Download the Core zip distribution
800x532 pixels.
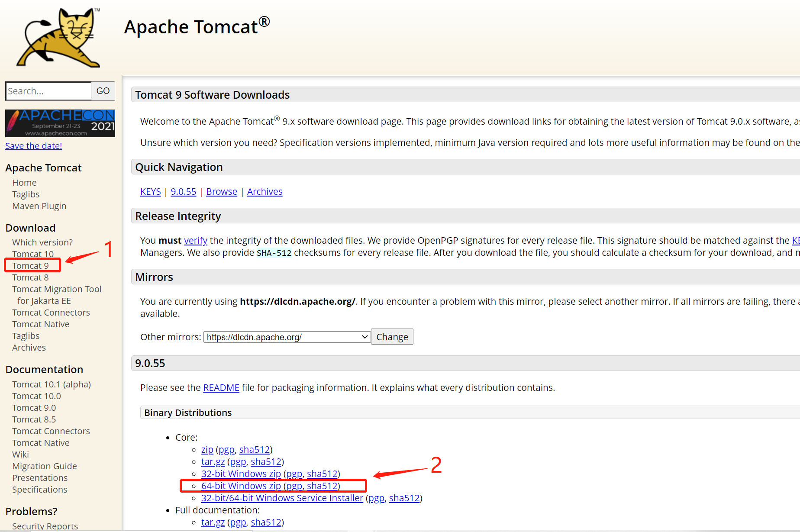(x=207, y=450)
